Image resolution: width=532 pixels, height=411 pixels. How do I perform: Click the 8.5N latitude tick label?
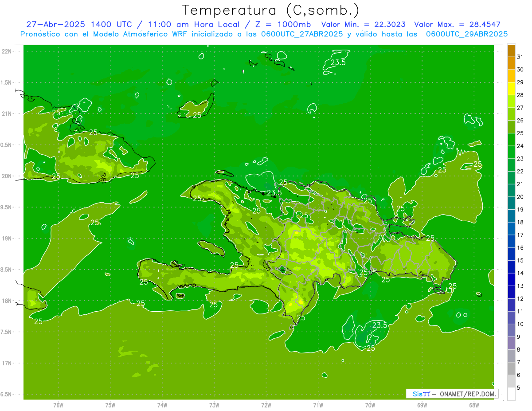pyautogui.click(x=7, y=270)
